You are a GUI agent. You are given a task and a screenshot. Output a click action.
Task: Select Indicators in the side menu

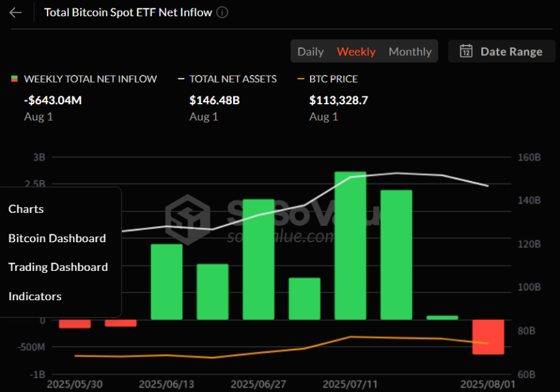click(35, 296)
